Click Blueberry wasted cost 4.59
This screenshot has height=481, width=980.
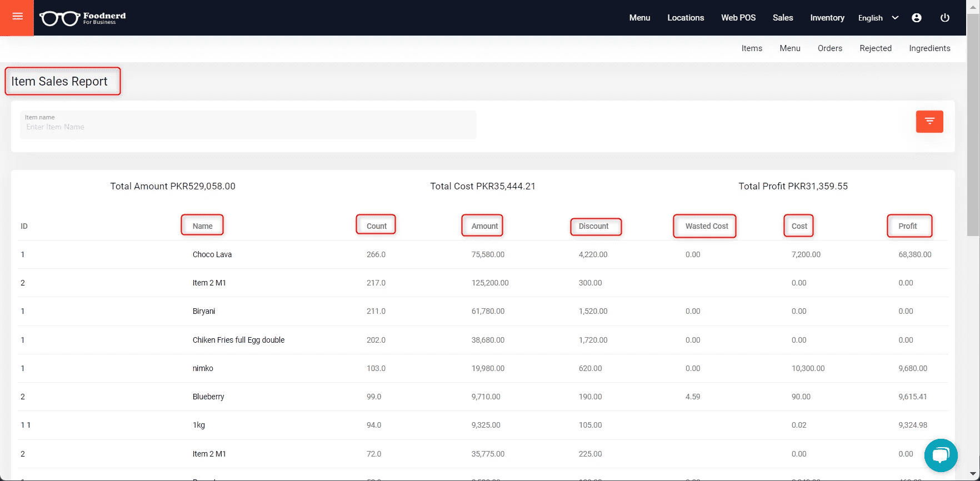click(693, 397)
